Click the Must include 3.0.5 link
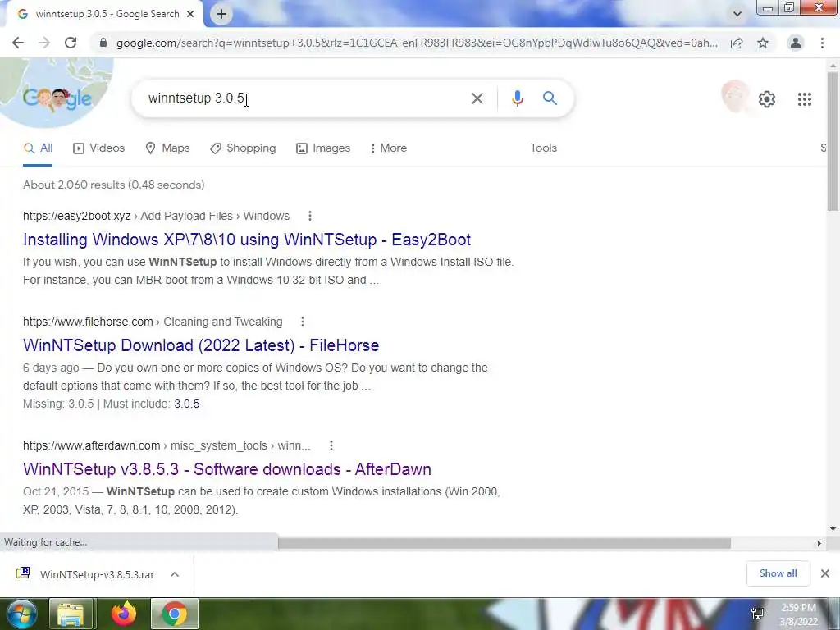840x630 pixels. (186, 404)
